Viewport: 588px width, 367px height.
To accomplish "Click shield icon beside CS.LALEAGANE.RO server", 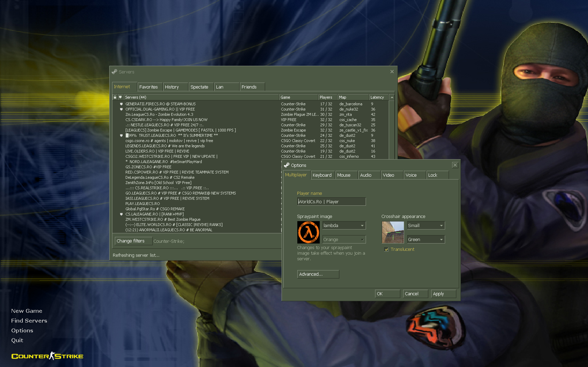I will point(121,214).
